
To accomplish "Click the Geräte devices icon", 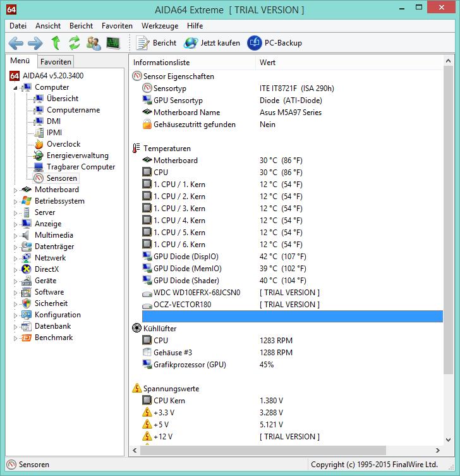I will point(27,281).
